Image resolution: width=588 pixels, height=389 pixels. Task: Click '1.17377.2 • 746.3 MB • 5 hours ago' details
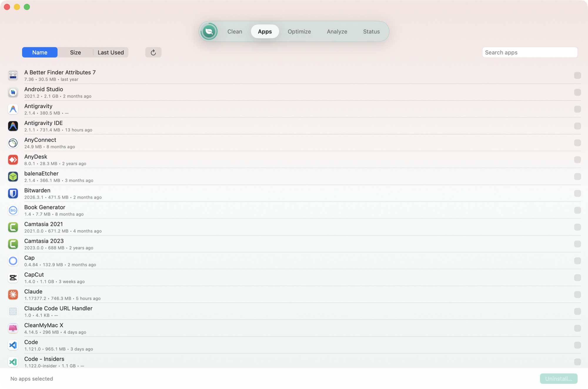[62, 298]
